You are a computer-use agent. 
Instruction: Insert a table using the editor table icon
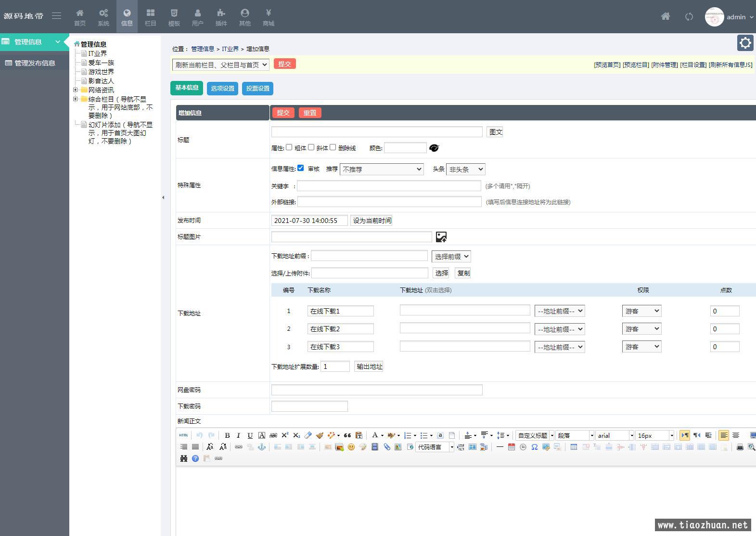(x=574, y=447)
